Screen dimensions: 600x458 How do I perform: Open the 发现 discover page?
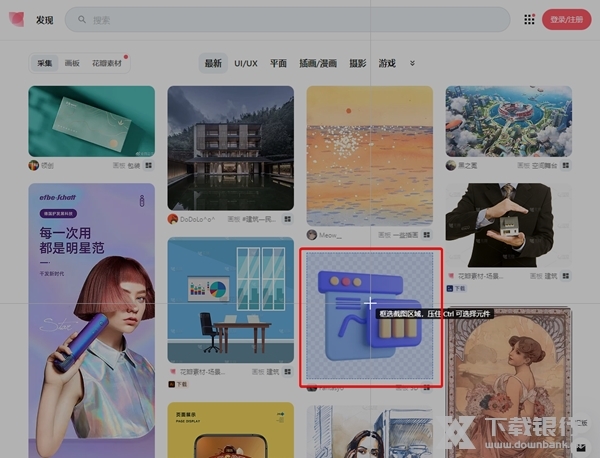point(44,20)
